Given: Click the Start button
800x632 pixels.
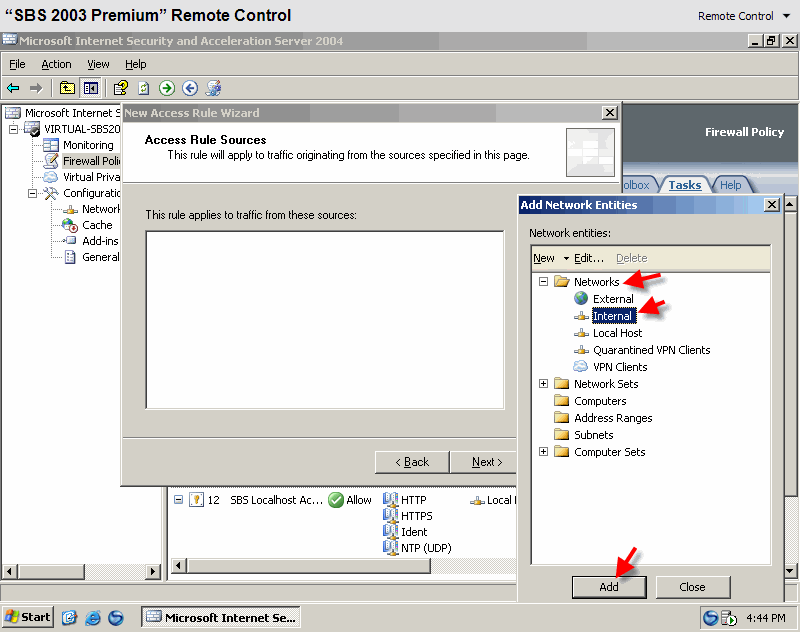Looking at the screenshot, I should point(28,618).
